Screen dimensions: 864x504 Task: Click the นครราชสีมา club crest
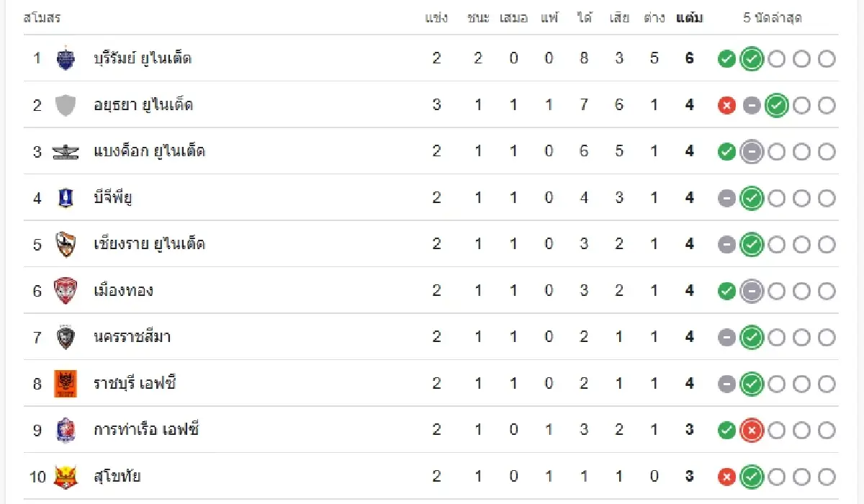tap(66, 337)
